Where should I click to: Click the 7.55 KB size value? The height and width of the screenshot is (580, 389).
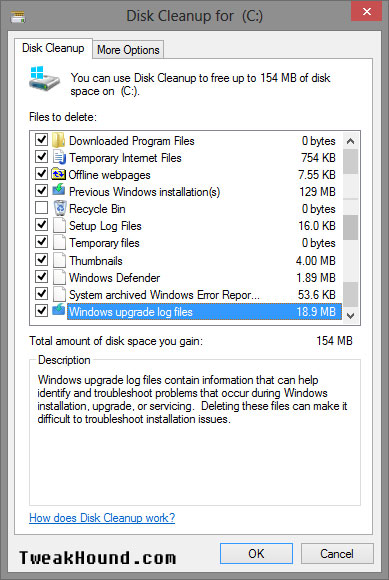(317, 175)
